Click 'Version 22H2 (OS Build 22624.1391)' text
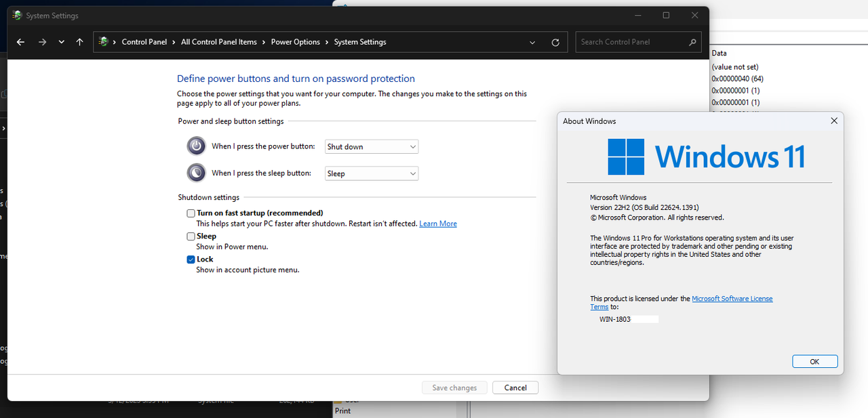Image resolution: width=868 pixels, height=418 pixels. (x=644, y=207)
